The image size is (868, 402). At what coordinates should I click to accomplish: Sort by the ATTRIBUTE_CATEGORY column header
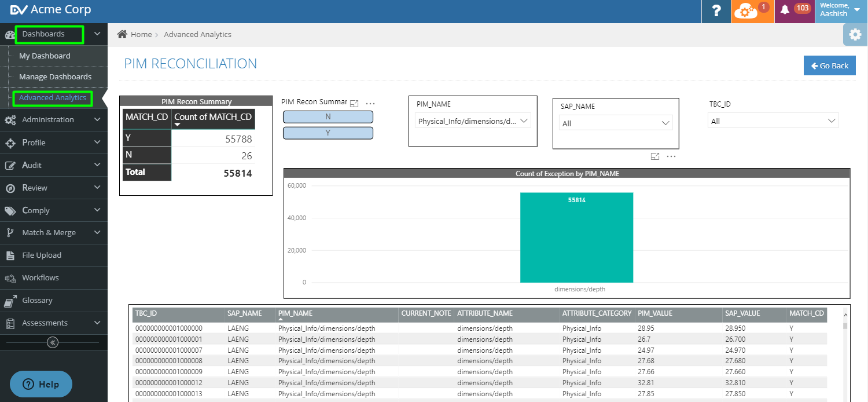[x=597, y=313]
